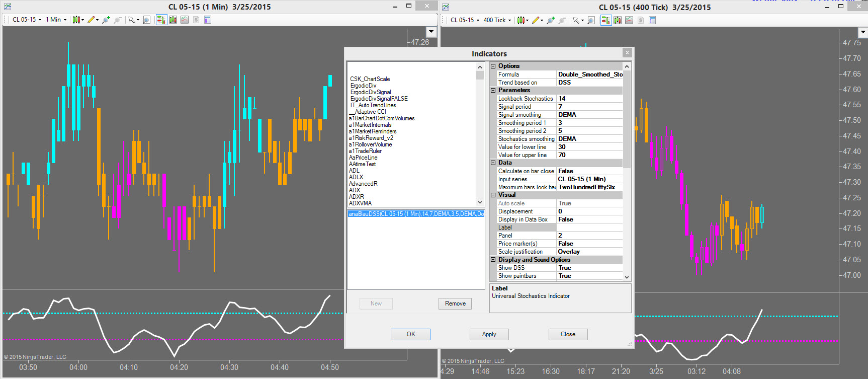The image size is (868, 379).
Task: Click the 400 Tick chart window icon
Action: click(446, 7)
